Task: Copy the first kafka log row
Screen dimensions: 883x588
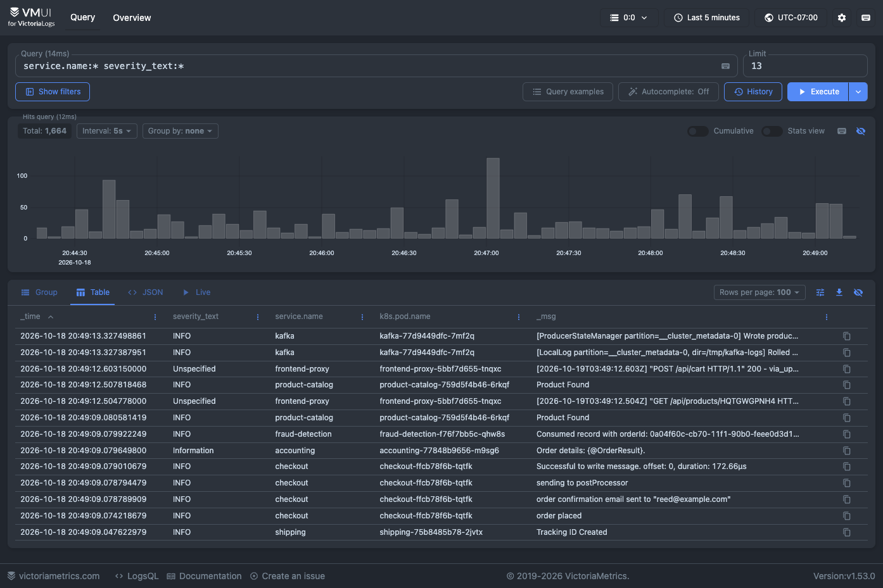Action: point(847,336)
